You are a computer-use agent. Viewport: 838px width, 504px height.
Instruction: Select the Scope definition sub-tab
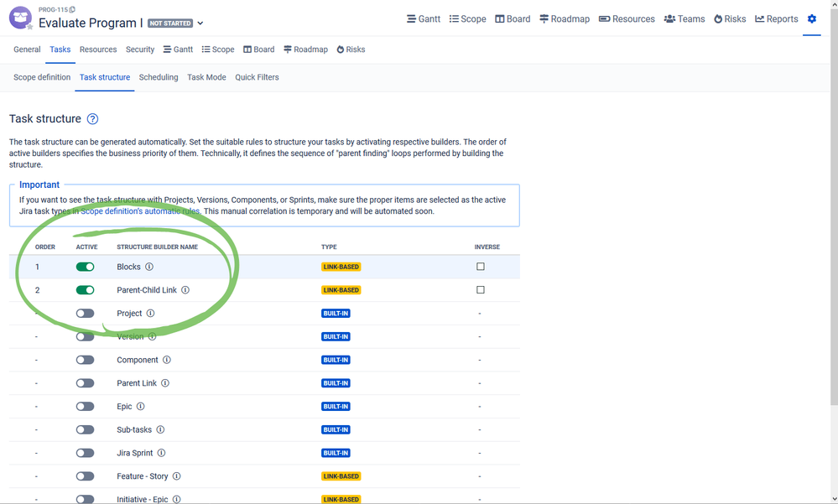(x=42, y=77)
